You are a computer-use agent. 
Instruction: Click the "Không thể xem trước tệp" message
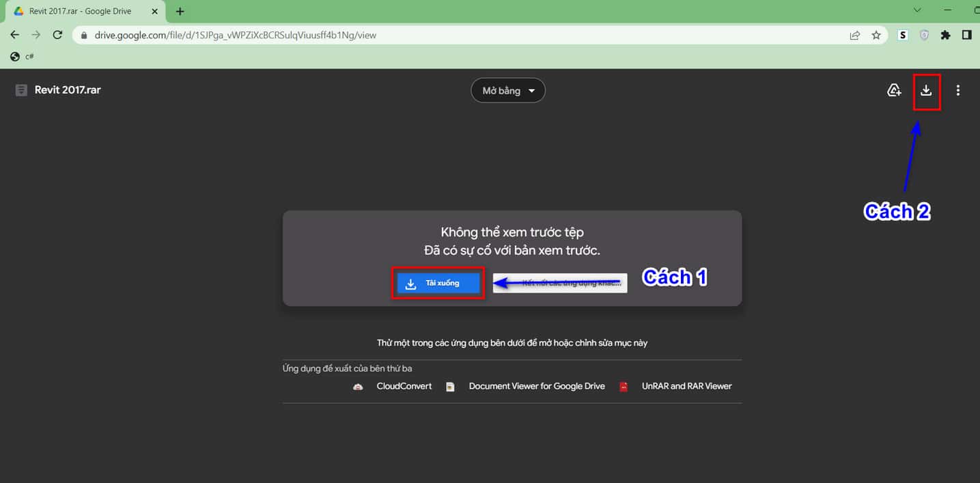point(512,233)
